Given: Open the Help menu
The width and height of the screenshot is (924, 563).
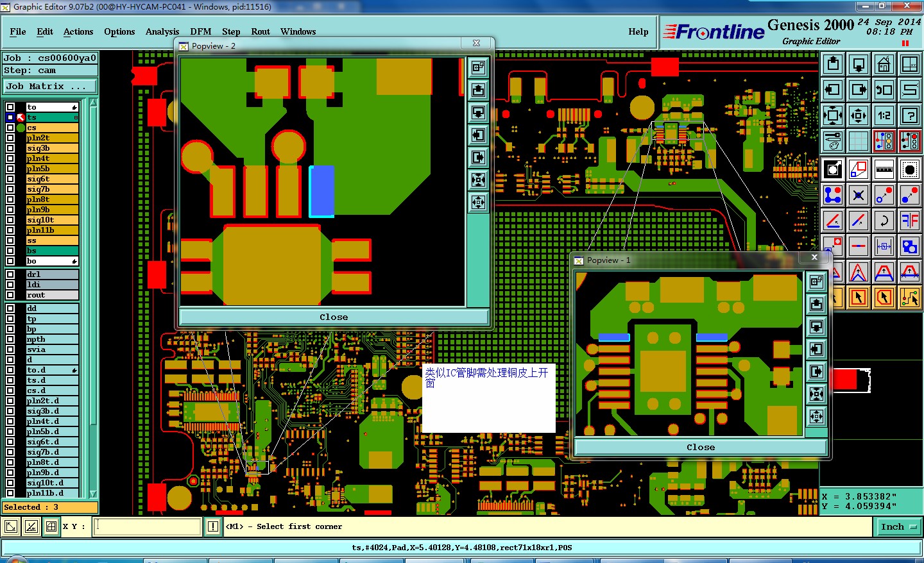Looking at the screenshot, I should (638, 31).
